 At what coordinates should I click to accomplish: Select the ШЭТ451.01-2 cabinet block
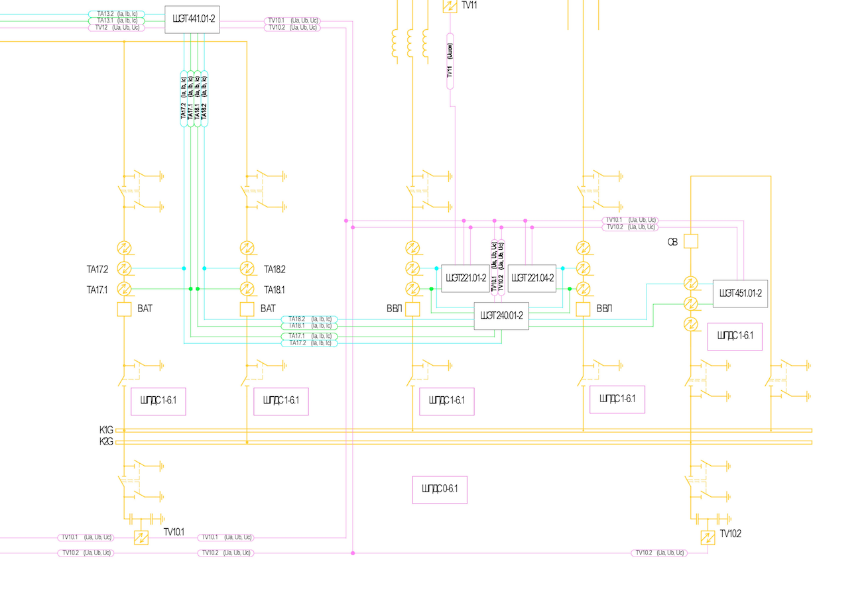pos(740,294)
